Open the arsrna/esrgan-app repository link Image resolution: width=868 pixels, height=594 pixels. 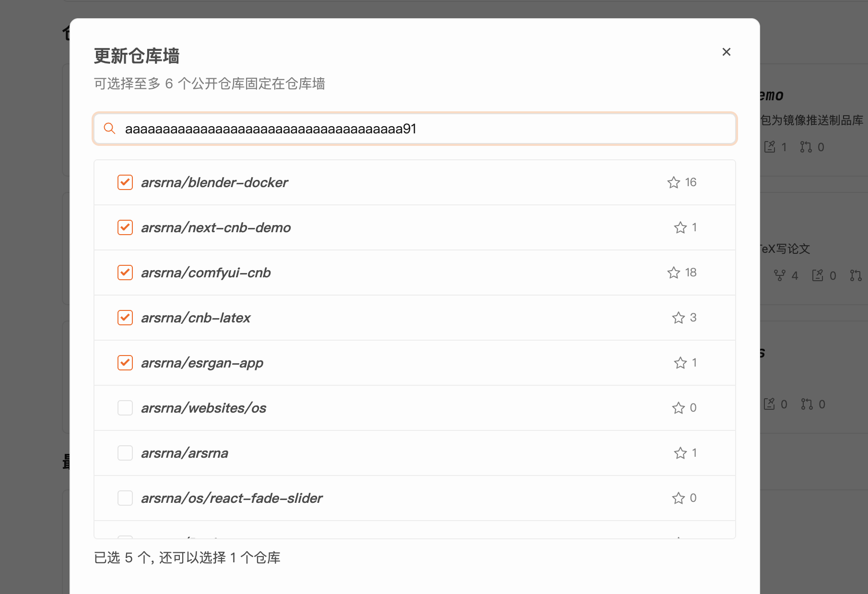(202, 363)
